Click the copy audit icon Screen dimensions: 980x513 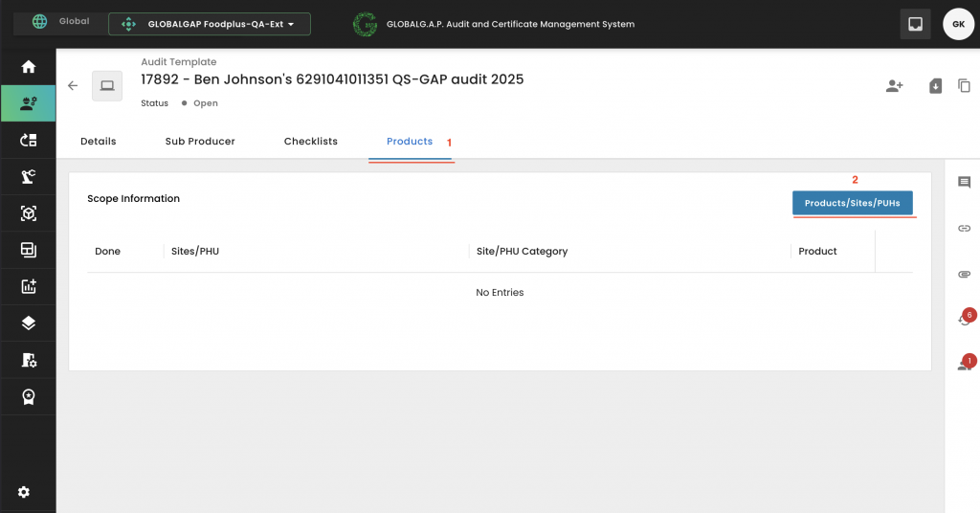[964, 86]
